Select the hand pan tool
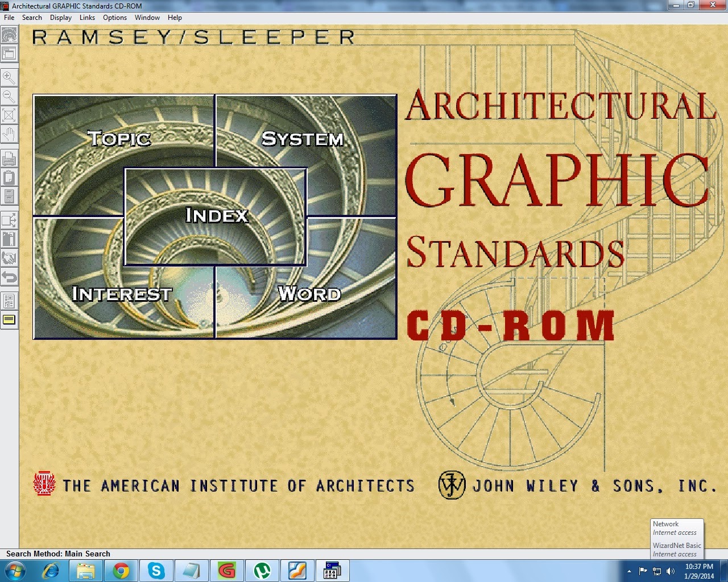The width and height of the screenshot is (728, 582). (9, 134)
